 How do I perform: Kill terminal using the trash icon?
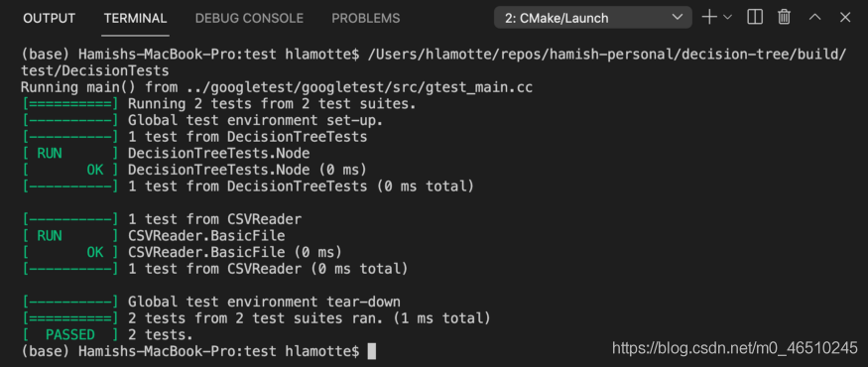click(784, 17)
